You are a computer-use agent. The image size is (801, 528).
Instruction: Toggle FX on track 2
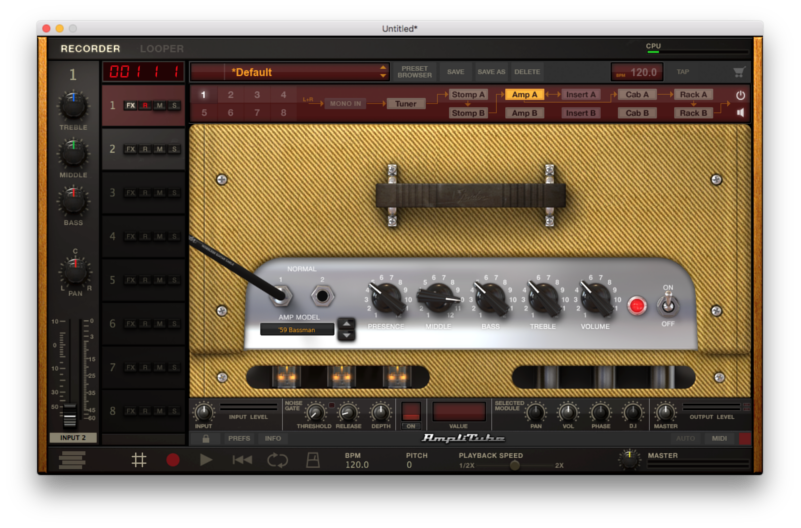tap(131, 149)
